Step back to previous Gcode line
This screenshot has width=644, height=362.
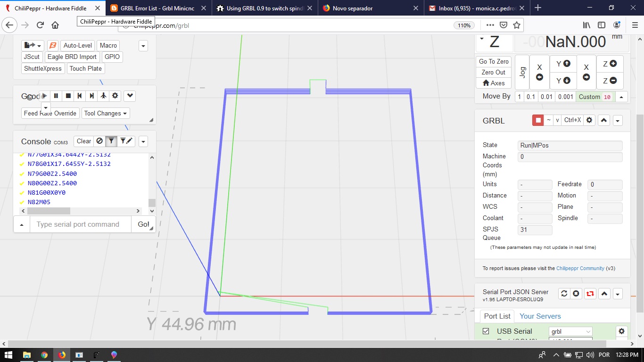pyautogui.click(x=80, y=96)
